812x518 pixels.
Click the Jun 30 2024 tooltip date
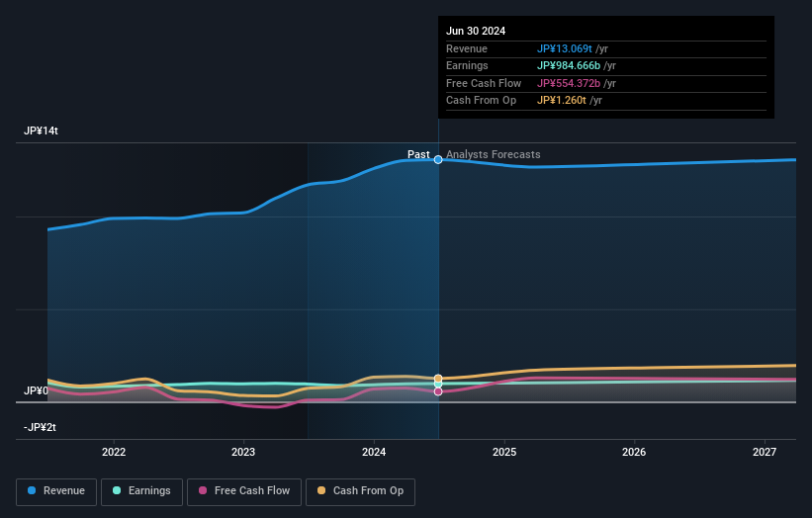476,31
